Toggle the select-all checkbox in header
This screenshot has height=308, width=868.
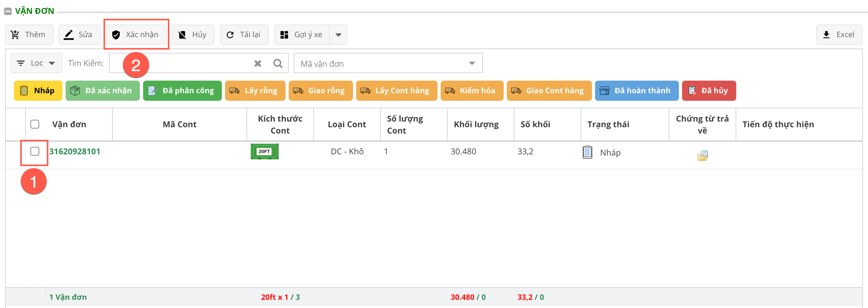point(35,124)
